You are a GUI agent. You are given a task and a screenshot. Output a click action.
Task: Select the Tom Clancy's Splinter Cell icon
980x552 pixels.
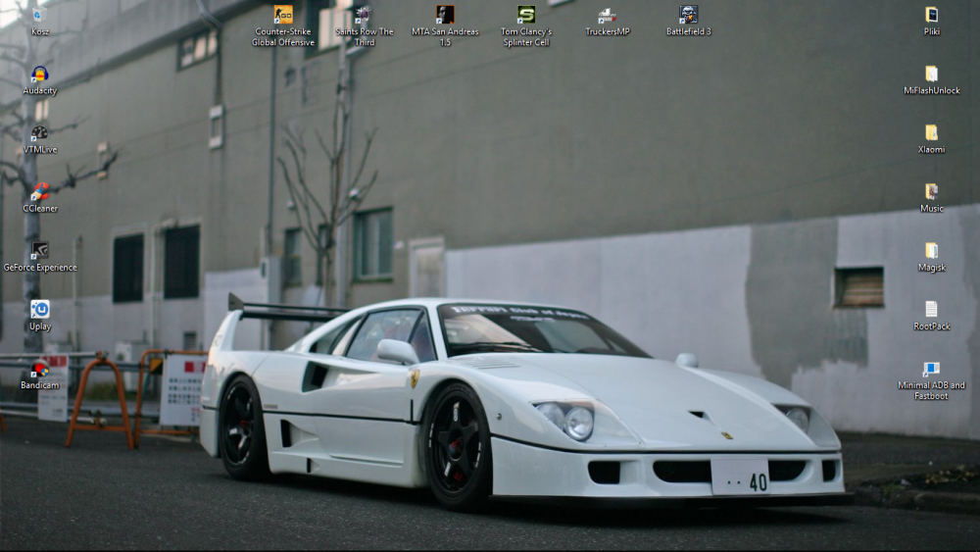(526, 15)
